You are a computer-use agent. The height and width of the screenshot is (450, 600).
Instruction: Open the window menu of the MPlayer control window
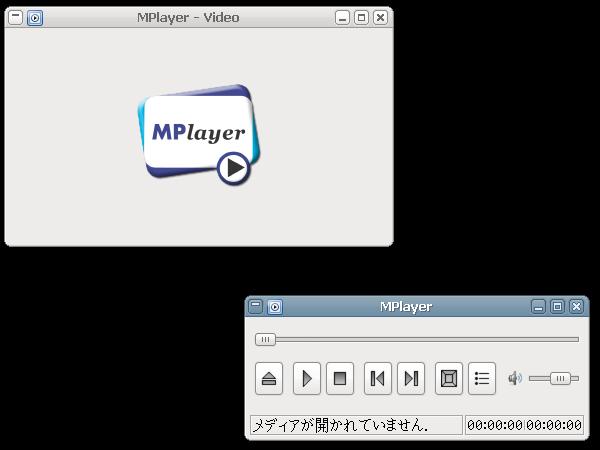pos(255,307)
